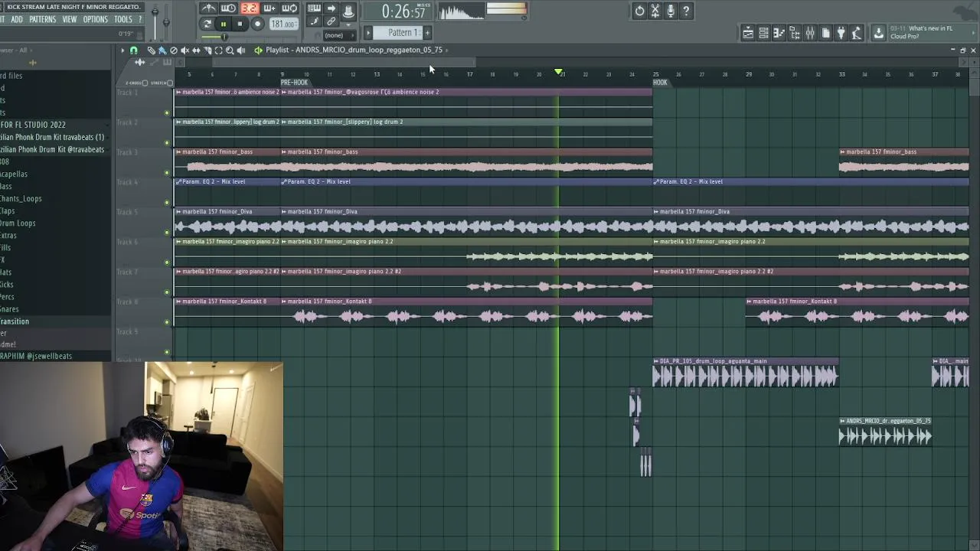Open playlist options menu arrow
980x551 pixels.
point(122,51)
